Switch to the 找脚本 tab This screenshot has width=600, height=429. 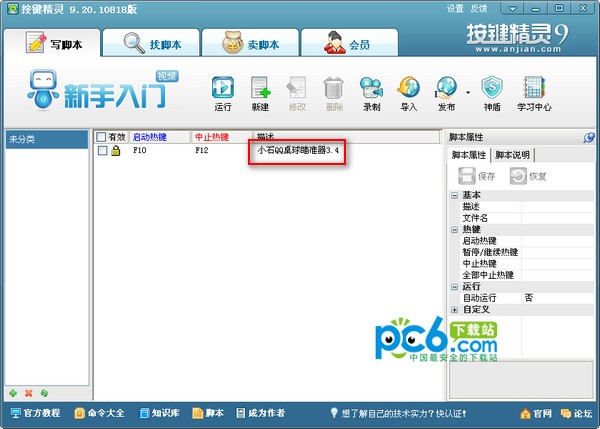click(x=152, y=43)
